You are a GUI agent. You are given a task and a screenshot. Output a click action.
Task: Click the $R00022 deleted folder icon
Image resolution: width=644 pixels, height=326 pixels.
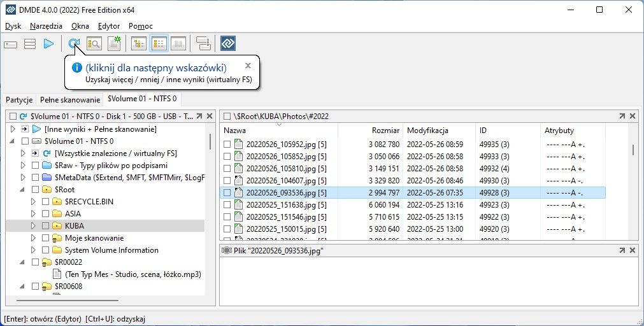tap(47, 262)
